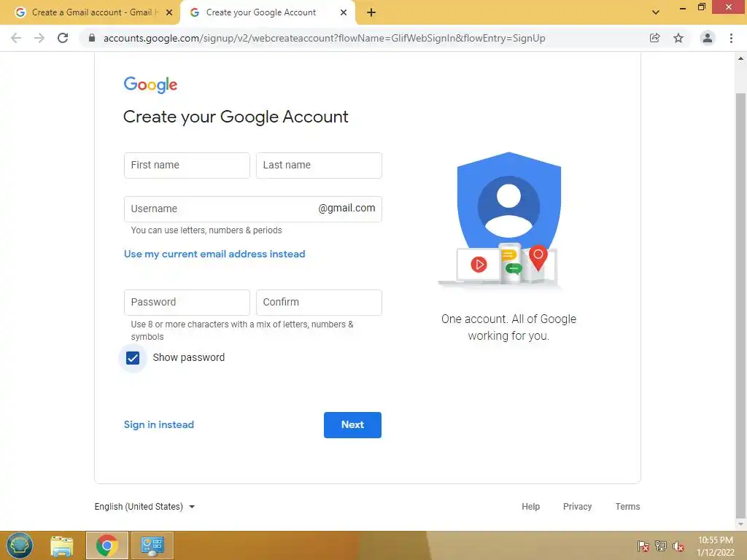Close the 'Create your Google Account' tab
Image resolution: width=747 pixels, height=560 pixels.
click(344, 12)
